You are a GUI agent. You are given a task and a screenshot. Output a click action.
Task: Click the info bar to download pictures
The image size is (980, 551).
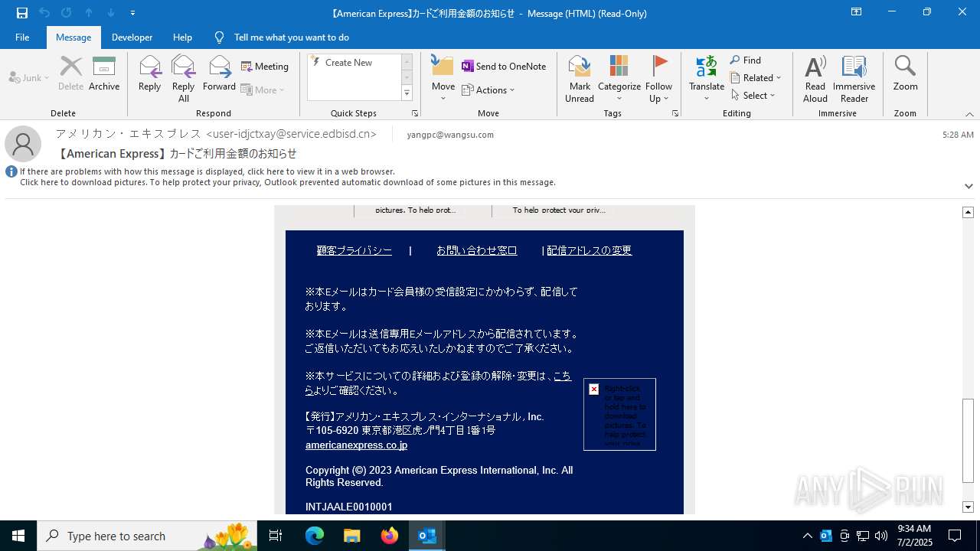287,183
